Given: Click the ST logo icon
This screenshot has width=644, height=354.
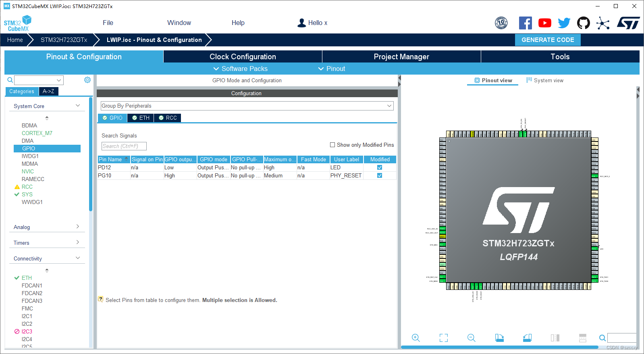Looking at the screenshot, I should [x=628, y=23].
